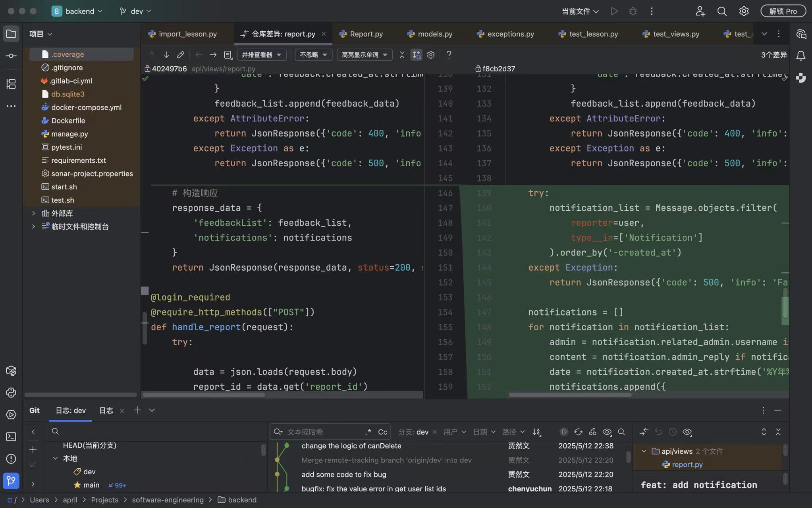Open the Notifications bell

pyautogui.click(x=801, y=56)
